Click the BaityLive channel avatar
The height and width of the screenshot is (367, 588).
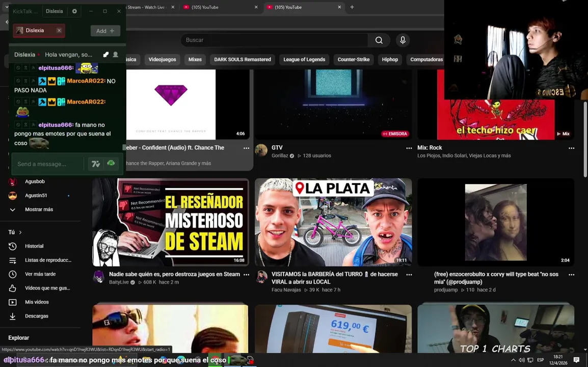click(x=99, y=277)
